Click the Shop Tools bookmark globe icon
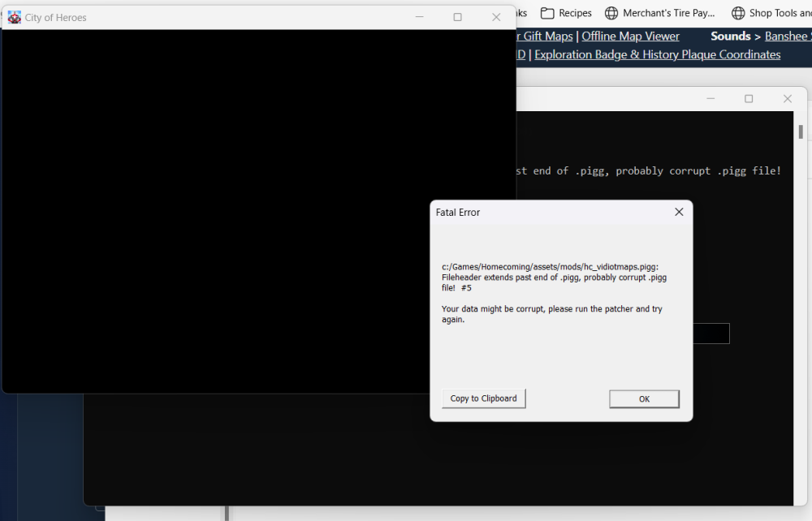The height and width of the screenshot is (521, 812). pyautogui.click(x=737, y=13)
